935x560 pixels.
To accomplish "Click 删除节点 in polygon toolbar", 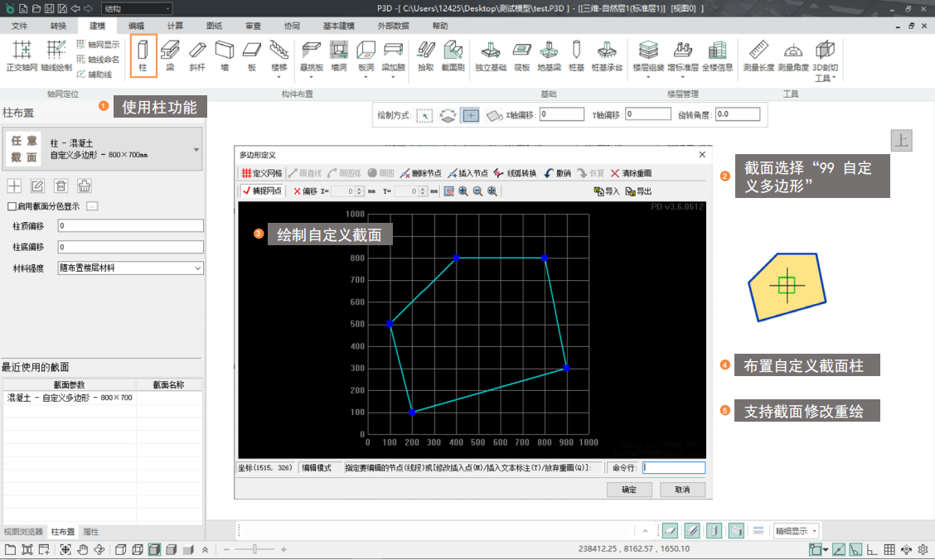I will pyautogui.click(x=421, y=173).
